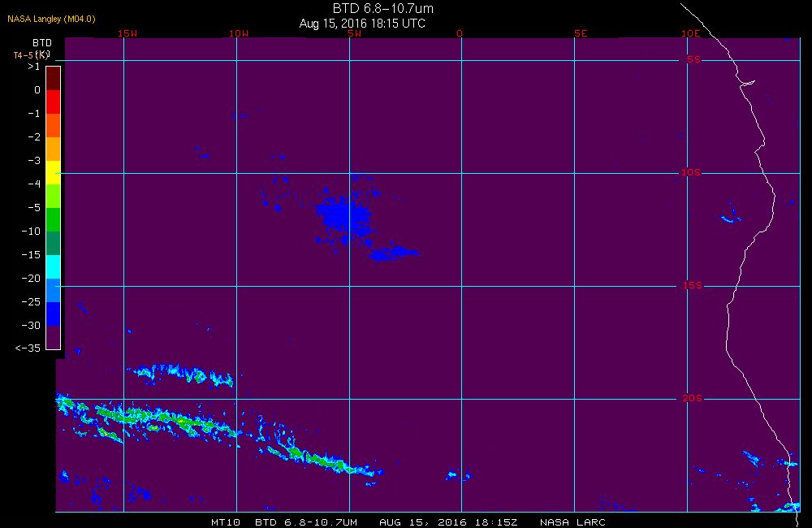
Task: Click the 10E longitude label
Action: pyautogui.click(x=690, y=33)
